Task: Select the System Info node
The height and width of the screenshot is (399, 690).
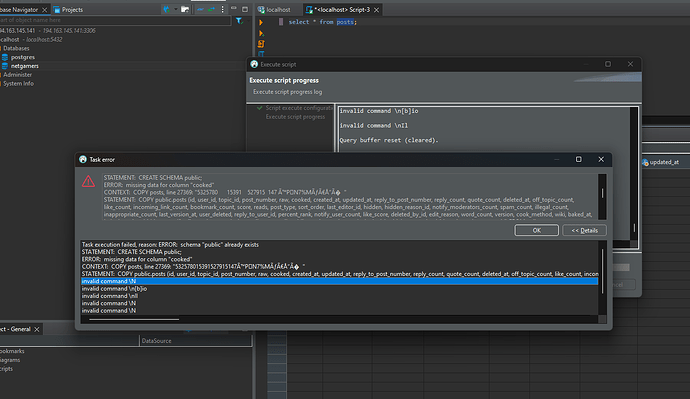Action: pyautogui.click(x=18, y=84)
